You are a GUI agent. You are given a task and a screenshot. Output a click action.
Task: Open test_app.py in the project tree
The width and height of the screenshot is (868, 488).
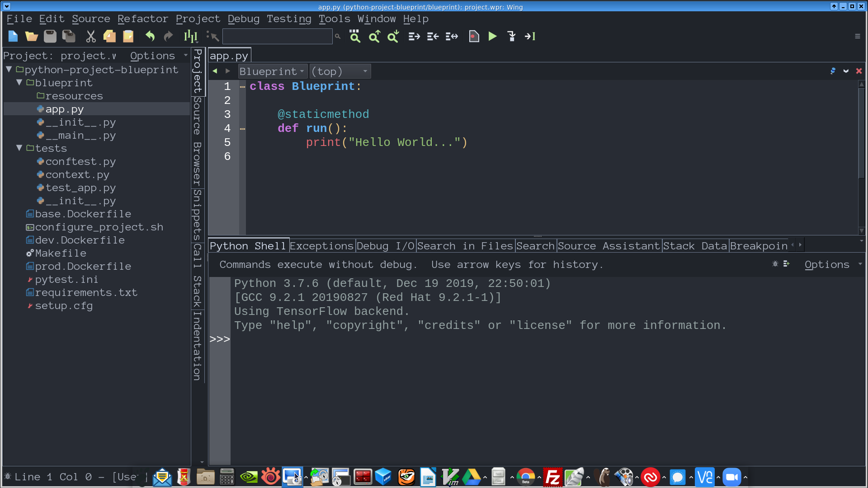(x=80, y=188)
